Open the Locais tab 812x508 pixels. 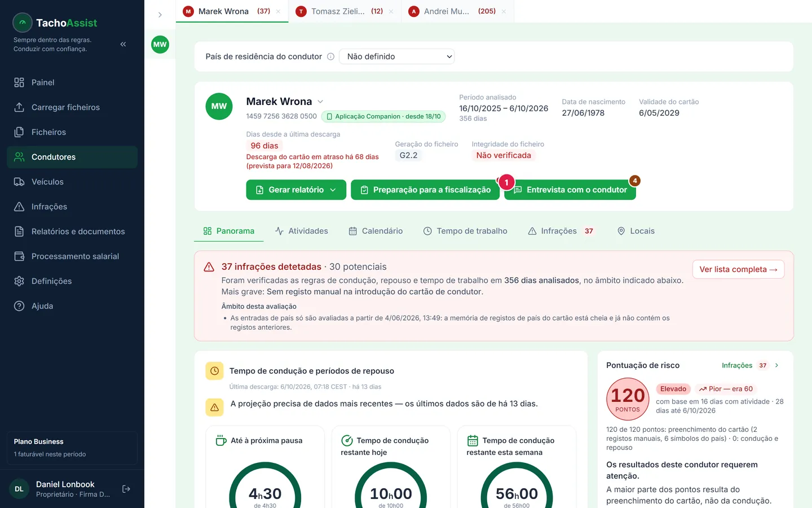636,231
